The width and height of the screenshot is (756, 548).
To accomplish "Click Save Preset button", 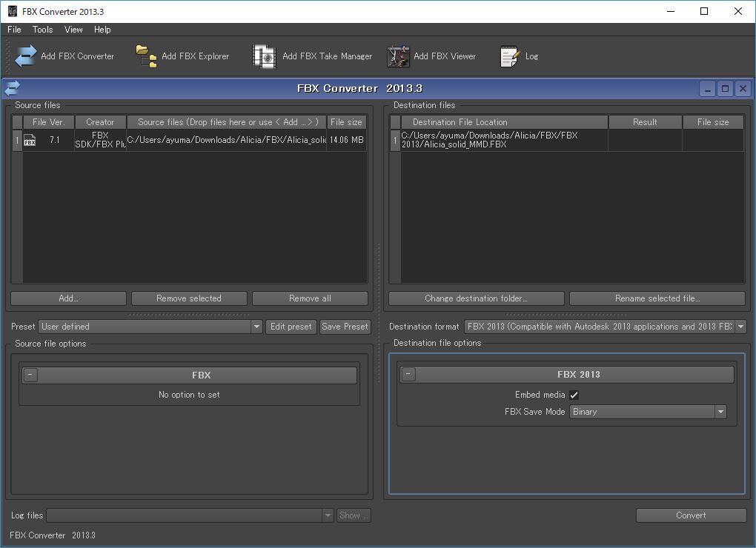I will (x=345, y=327).
